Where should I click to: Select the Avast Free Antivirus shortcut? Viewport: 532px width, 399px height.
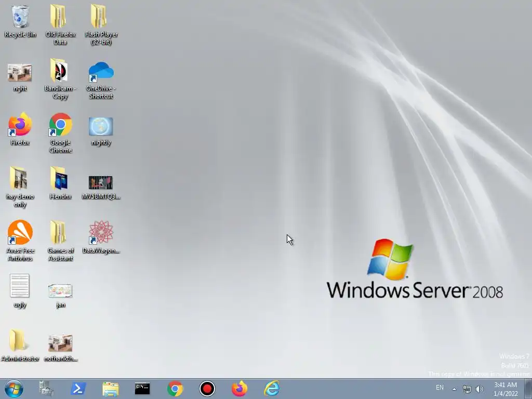coord(20,241)
